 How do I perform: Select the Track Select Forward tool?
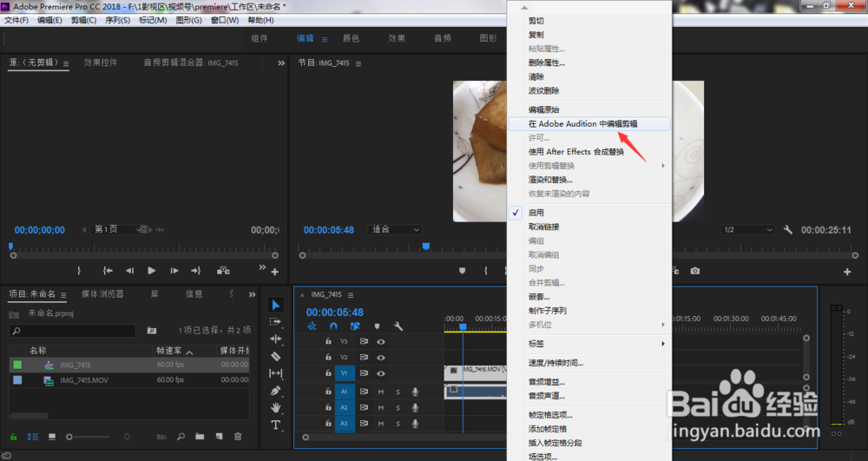click(x=275, y=321)
